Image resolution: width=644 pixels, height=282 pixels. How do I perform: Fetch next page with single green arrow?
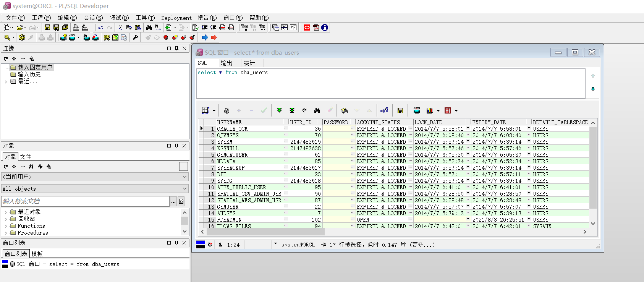click(279, 110)
